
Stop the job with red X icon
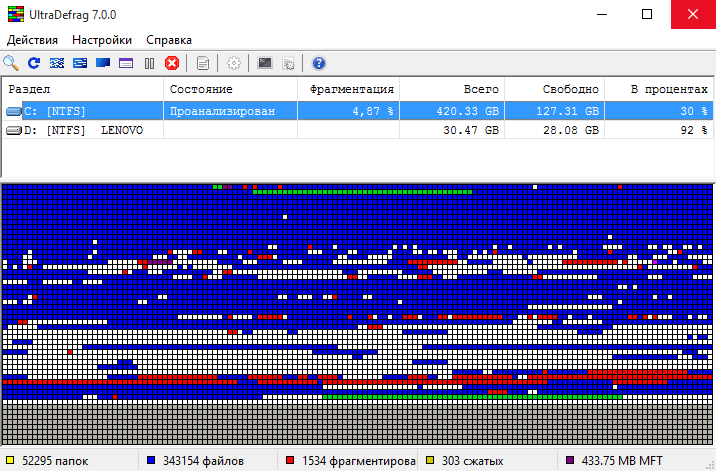pyautogui.click(x=172, y=63)
